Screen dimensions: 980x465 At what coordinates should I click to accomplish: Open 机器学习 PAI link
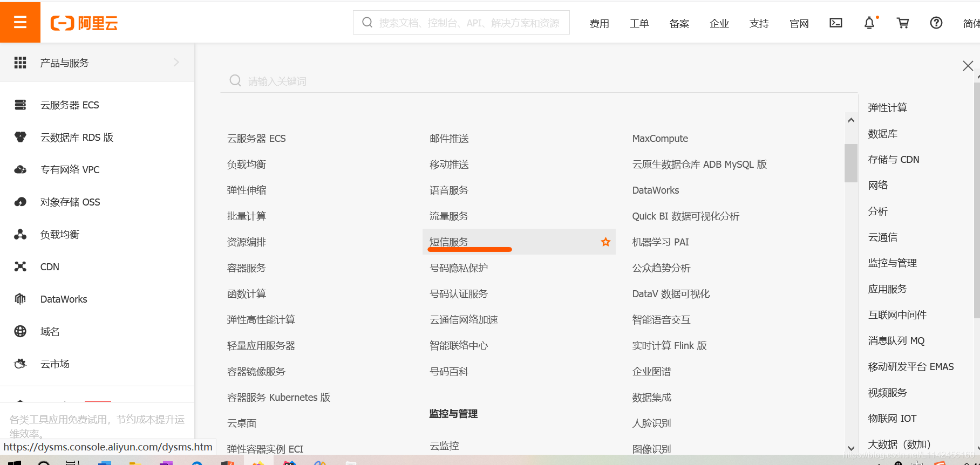point(661,242)
